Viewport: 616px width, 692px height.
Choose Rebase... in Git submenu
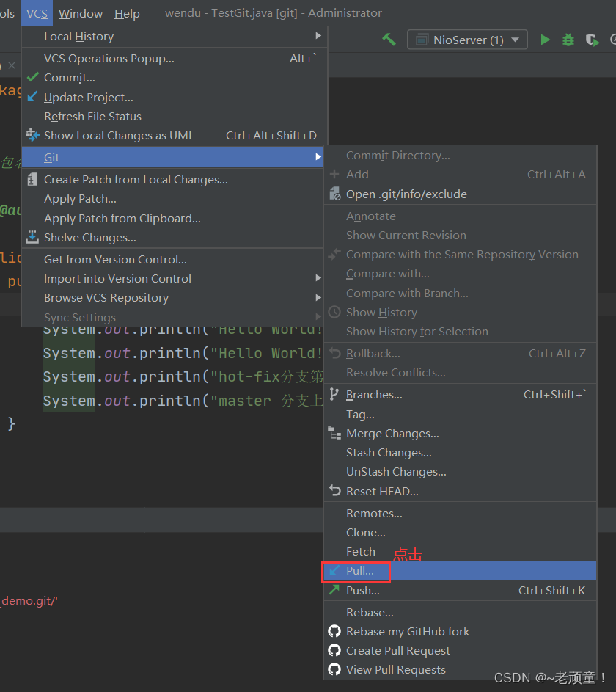(461, 612)
